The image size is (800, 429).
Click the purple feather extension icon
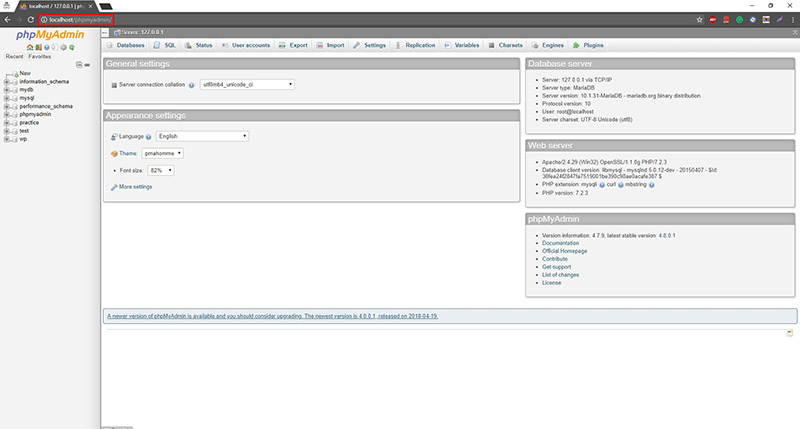click(780, 19)
